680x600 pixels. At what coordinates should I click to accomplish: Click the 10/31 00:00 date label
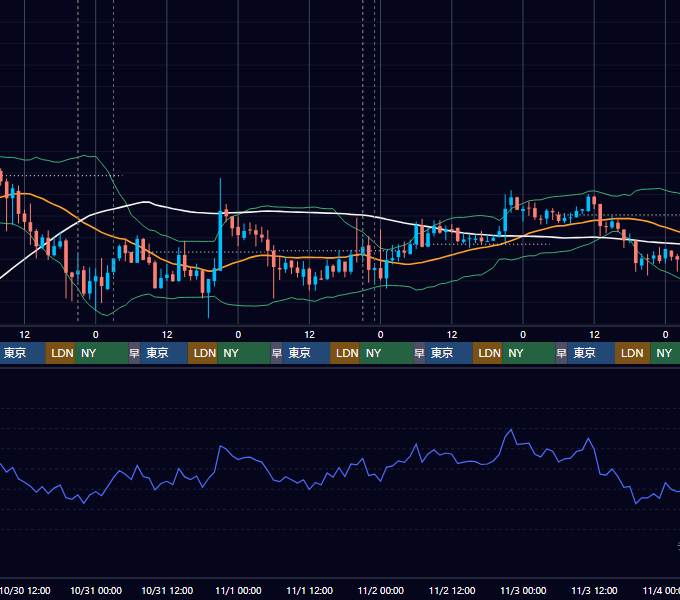pos(96,590)
